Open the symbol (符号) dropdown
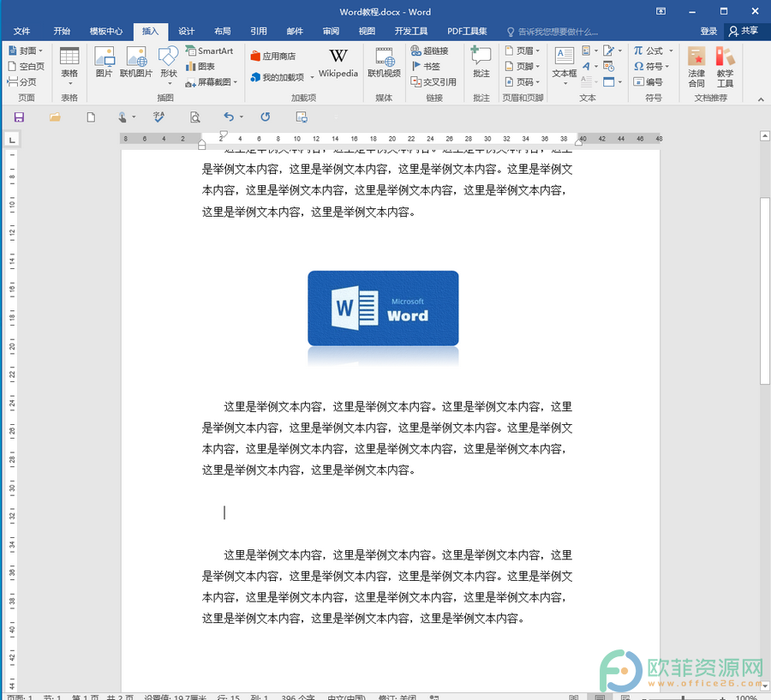This screenshot has width=771, height=700. point(652,67)
